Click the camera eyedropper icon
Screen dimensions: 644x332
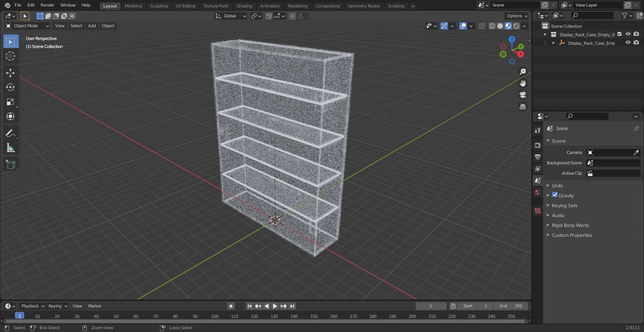(636, 153)
